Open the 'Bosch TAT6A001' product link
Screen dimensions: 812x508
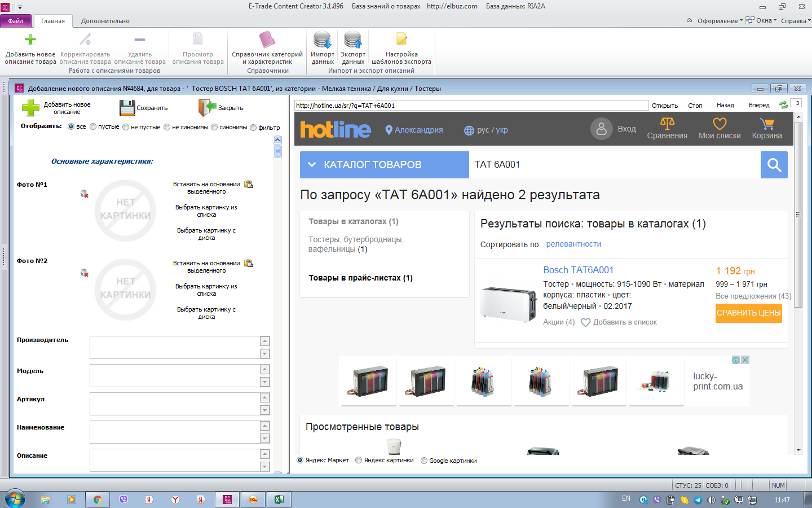pos(579,270)
